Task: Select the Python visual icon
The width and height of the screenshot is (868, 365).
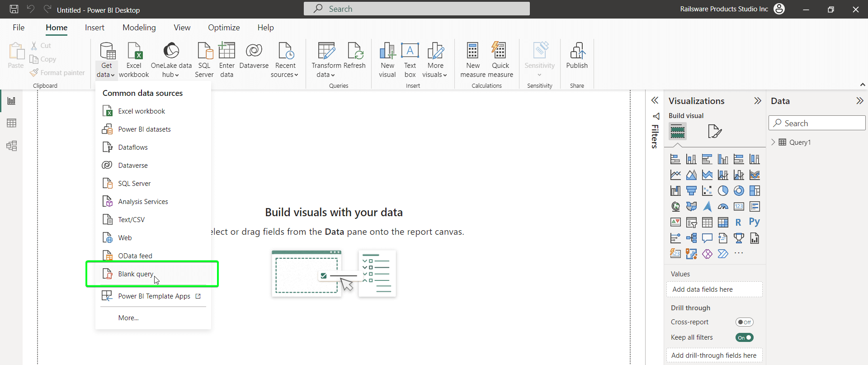Action: coord(755,222)
